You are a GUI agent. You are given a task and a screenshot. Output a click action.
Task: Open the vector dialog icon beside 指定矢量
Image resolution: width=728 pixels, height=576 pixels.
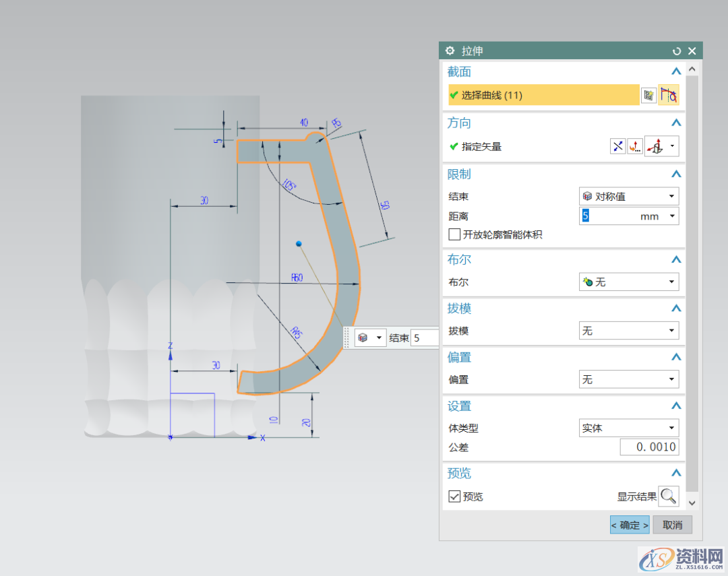[x=635, y=146]
